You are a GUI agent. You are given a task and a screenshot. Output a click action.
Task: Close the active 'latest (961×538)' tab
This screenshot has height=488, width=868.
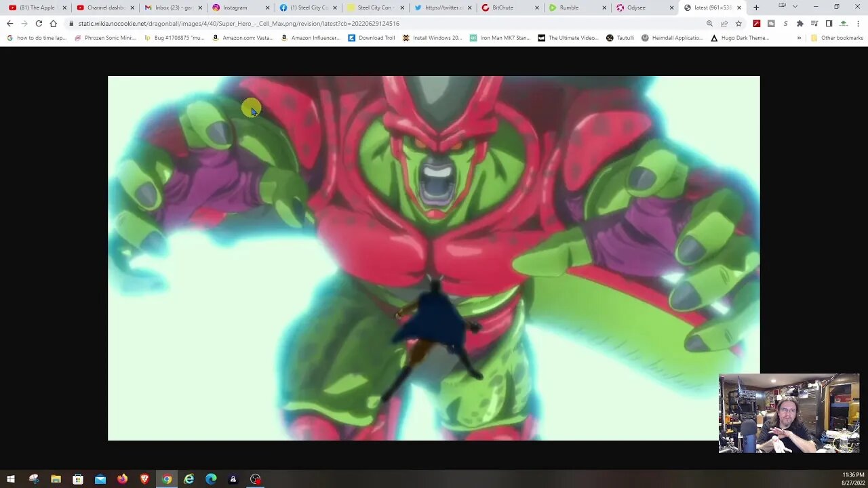pos(739,7)
